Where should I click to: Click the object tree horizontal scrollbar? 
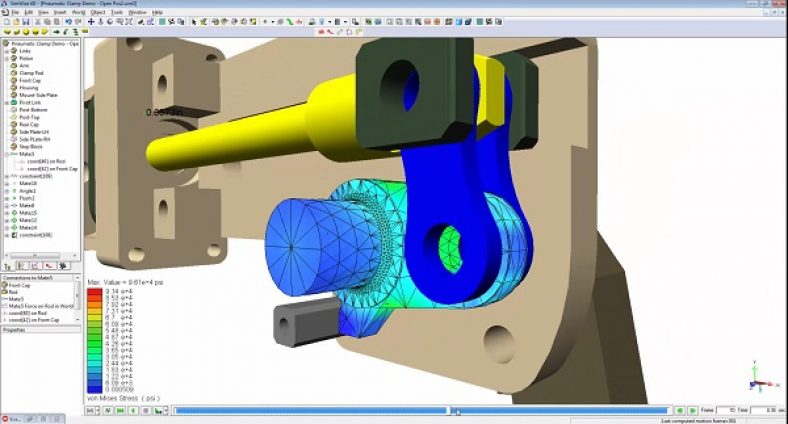coord(40,256)
